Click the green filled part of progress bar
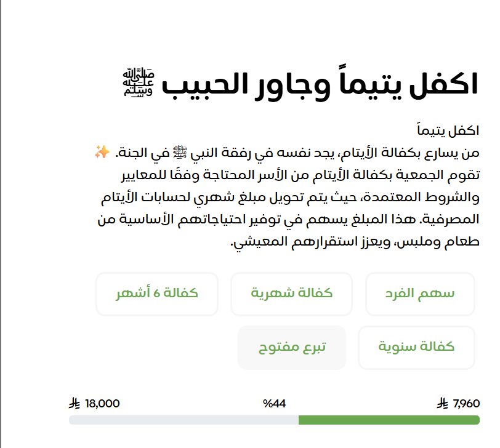500x448 pixels. [x=388, y=420]
